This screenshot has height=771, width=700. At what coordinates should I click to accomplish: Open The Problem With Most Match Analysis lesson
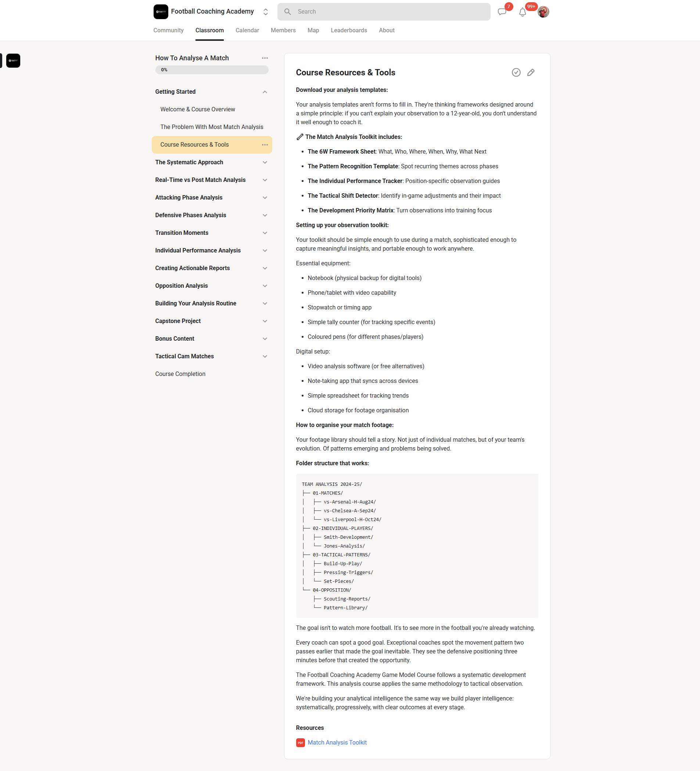point(212,126)
